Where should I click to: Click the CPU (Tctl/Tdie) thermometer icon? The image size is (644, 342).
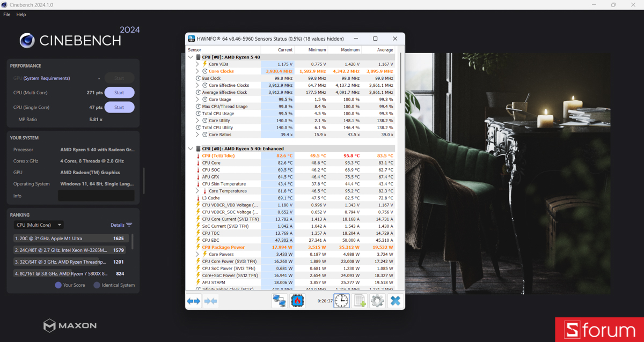pyautogui.click(x=198, y=156)
